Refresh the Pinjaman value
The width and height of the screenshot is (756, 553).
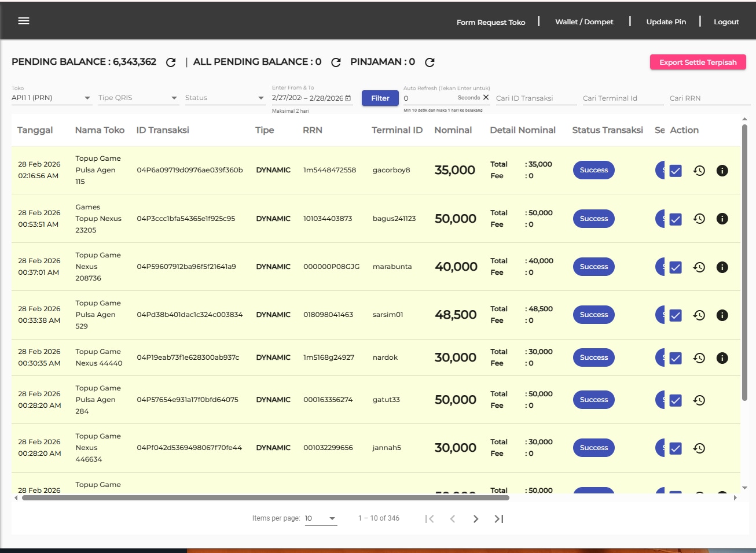[x=430, y=62]
